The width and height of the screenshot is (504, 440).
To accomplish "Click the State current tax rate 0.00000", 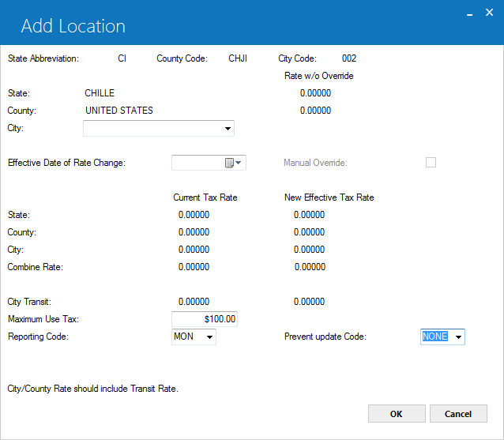I will click(x=194, y=215).
